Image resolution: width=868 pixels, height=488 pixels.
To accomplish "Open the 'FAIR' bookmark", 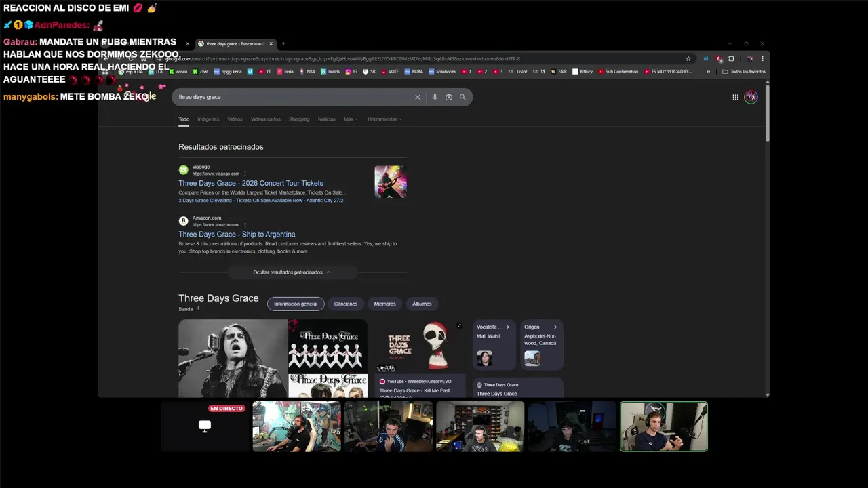I will tap(559, 71).
